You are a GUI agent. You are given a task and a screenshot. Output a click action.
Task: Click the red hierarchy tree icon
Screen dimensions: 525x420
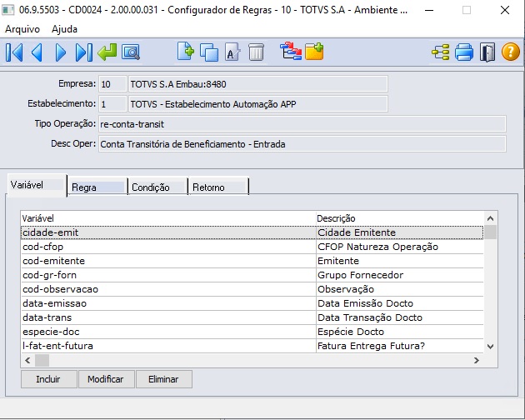pyautogui.click(x=290, y=51)
